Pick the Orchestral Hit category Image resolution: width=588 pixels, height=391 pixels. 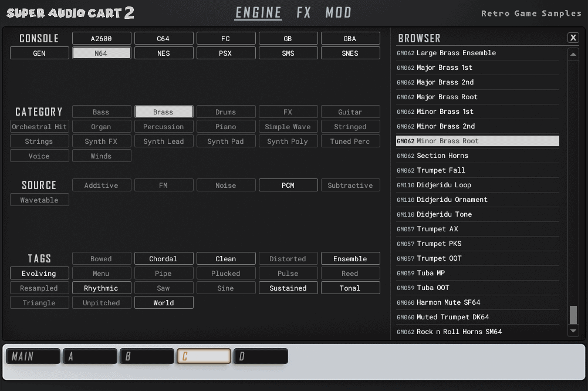(39, 126)
